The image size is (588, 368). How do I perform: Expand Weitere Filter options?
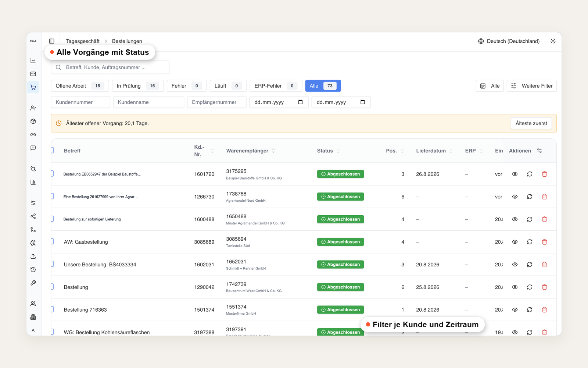click(x=532, y=86)
